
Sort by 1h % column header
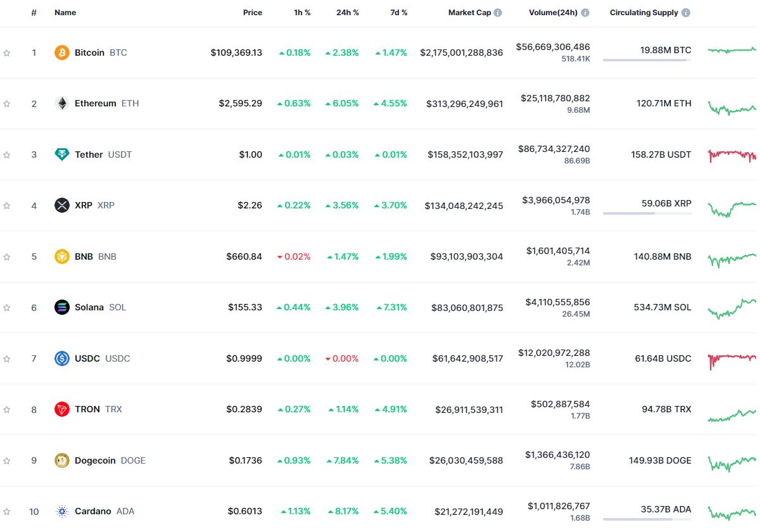[302, 13]
